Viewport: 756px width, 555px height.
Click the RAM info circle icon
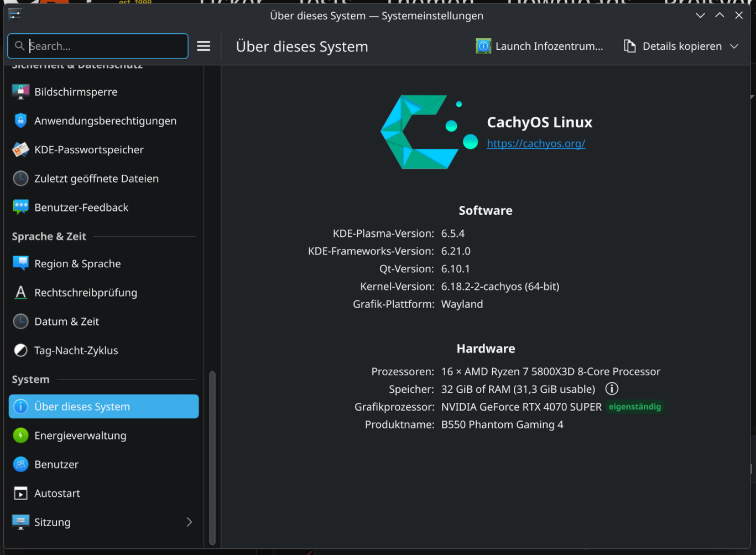tap(612, 389)
